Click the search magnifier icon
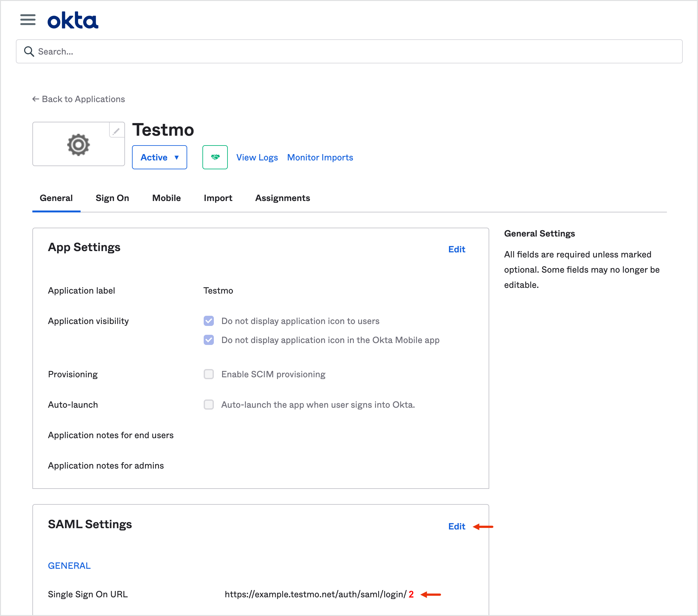Screen dimensions: 698x616 [x=29, y=52]
